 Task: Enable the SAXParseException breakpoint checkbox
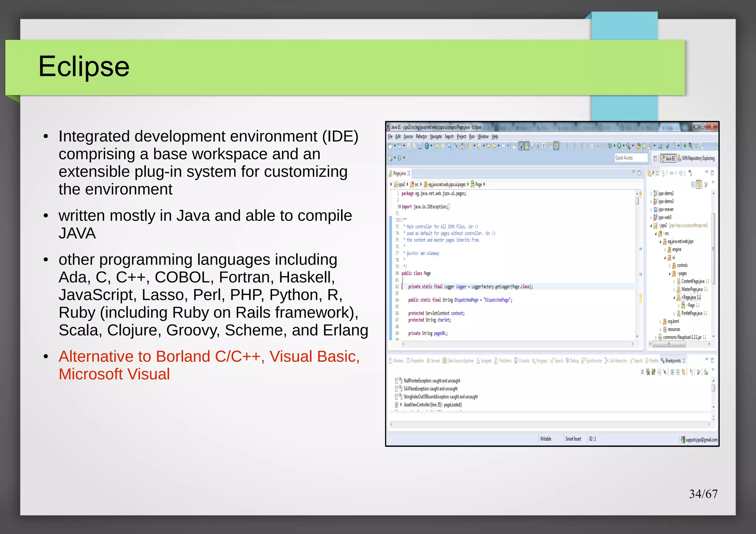pos(396,389)
